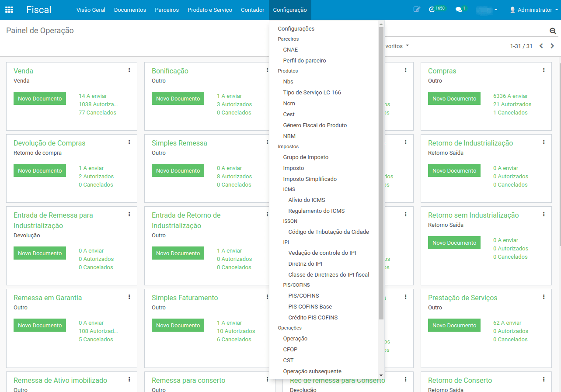This screenshot has height=392, width=561.
Task: Close the Configuração menu
Action: pyautogui.click(x=290, y=10)
